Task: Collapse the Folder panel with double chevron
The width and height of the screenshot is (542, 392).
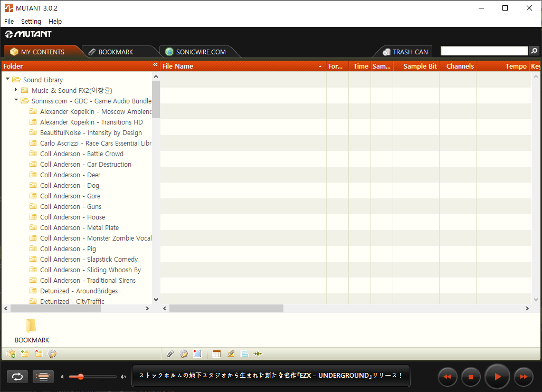Action: [155, 65]
